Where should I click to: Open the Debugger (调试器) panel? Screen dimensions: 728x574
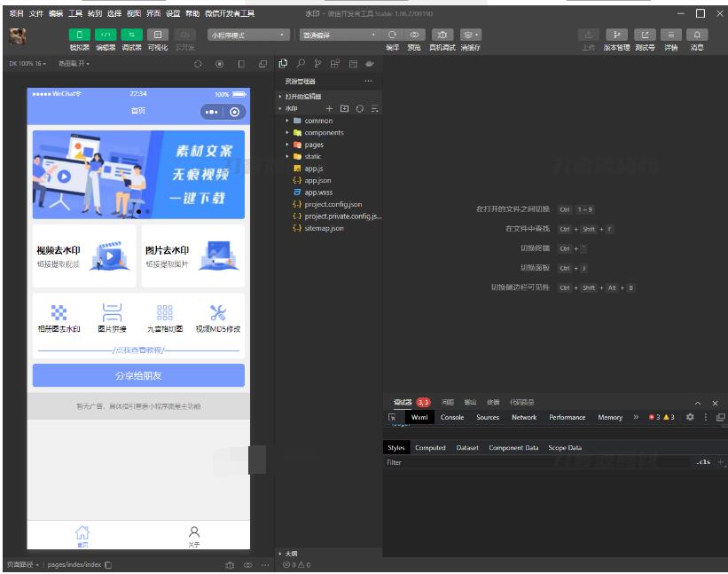(131, 33)
